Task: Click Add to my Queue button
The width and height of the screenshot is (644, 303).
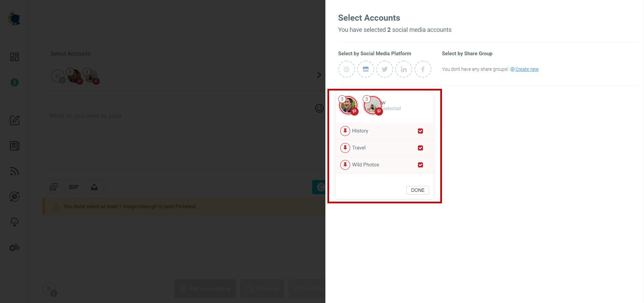Action: tap(205, 289)
